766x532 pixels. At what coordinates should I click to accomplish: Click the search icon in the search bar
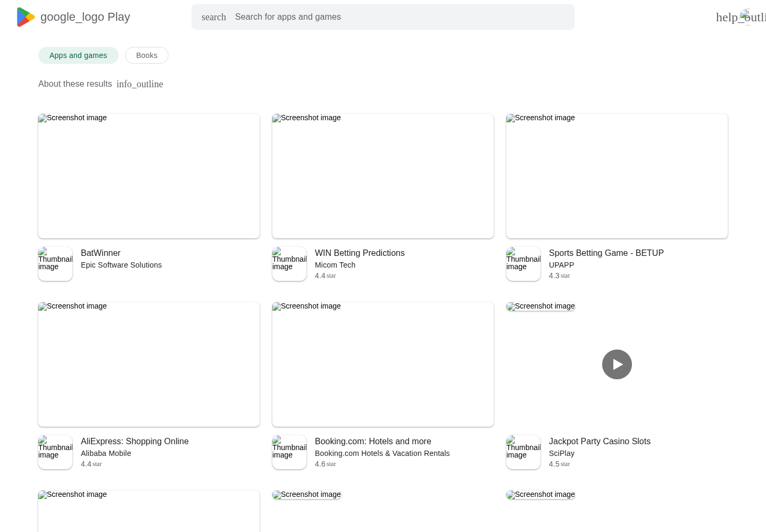[214, 17]
